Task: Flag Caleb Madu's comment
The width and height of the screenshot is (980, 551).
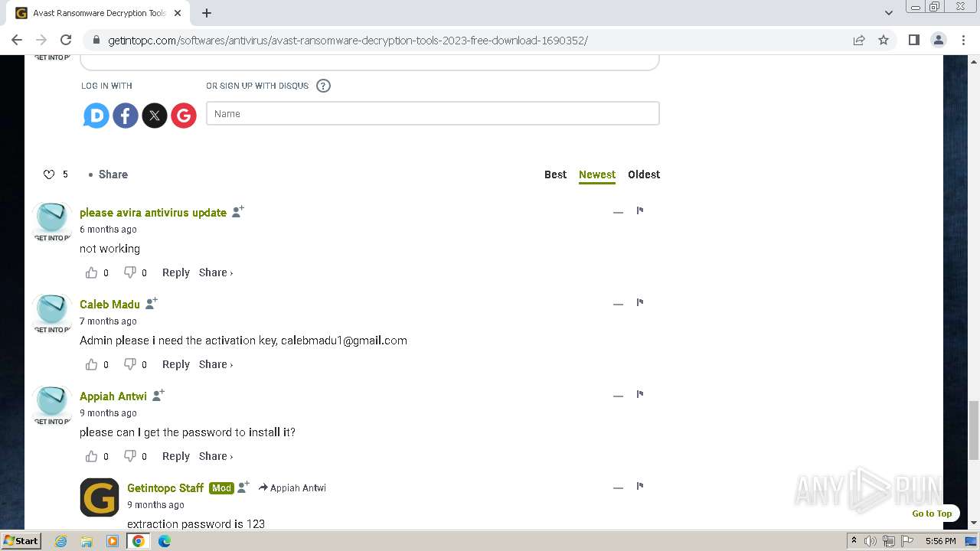Action: tap(640, 302)
